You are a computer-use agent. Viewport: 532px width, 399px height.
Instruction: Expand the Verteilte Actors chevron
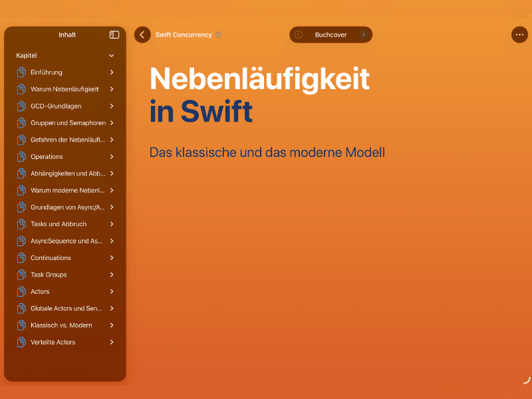tap(112, 342)
